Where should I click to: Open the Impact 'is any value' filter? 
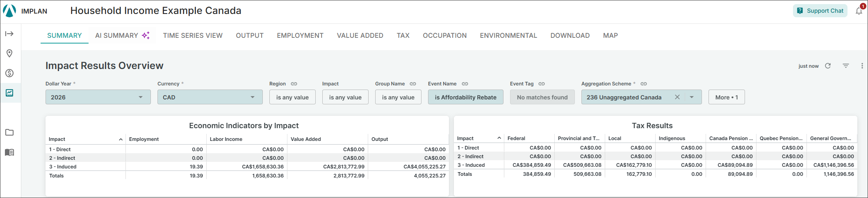coord(345,97)
